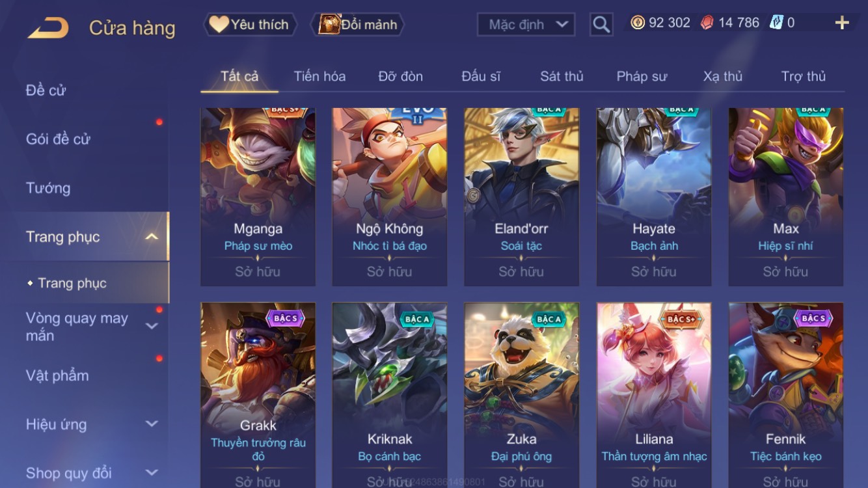Select the Mganga Pháp sư mèo skin card
Screen dimensions: 868x488
[x=258, y=197]
